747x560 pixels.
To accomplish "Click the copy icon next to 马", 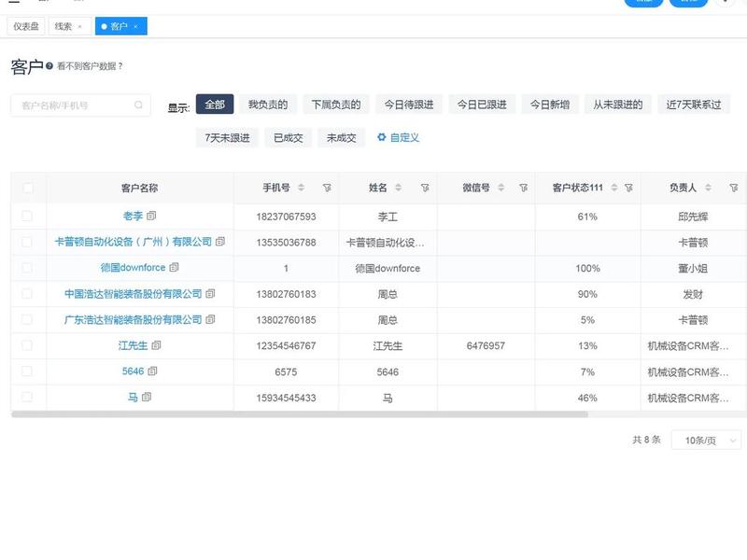I will tap(147, 396).
